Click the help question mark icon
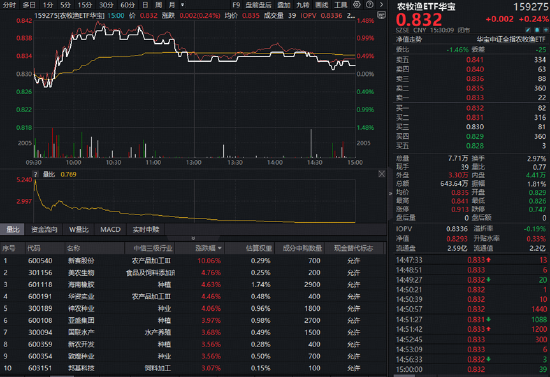This screenshot has width=550, height=377. (x=369, y=5)
